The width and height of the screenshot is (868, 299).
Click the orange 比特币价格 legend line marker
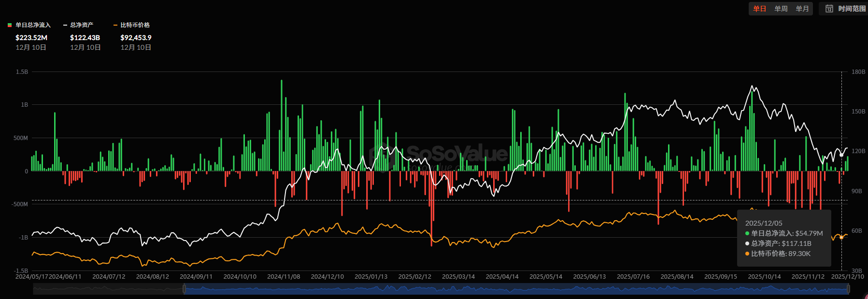115,25
